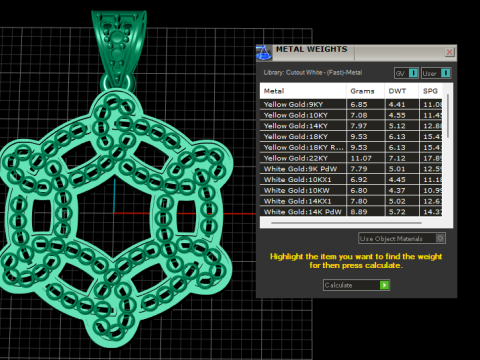
Task: Select the Yellow Gold:9KY row
Action: 351,104
